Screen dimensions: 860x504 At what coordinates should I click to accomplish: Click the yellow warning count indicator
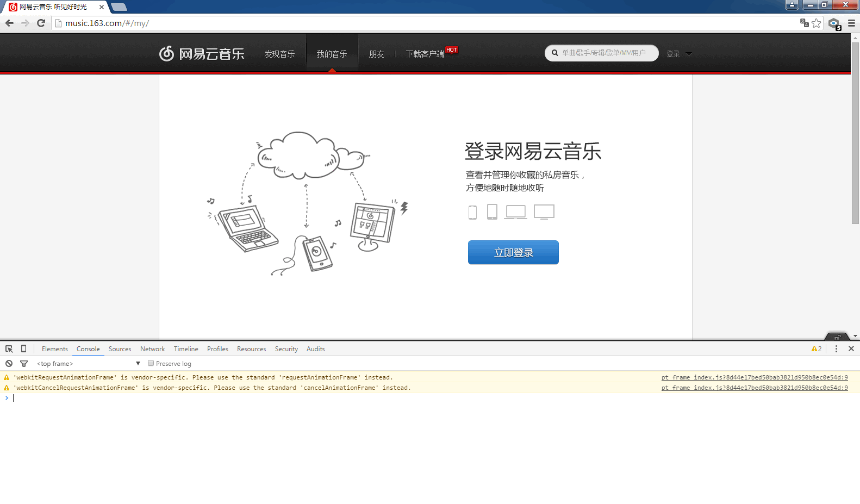[817, 349]
